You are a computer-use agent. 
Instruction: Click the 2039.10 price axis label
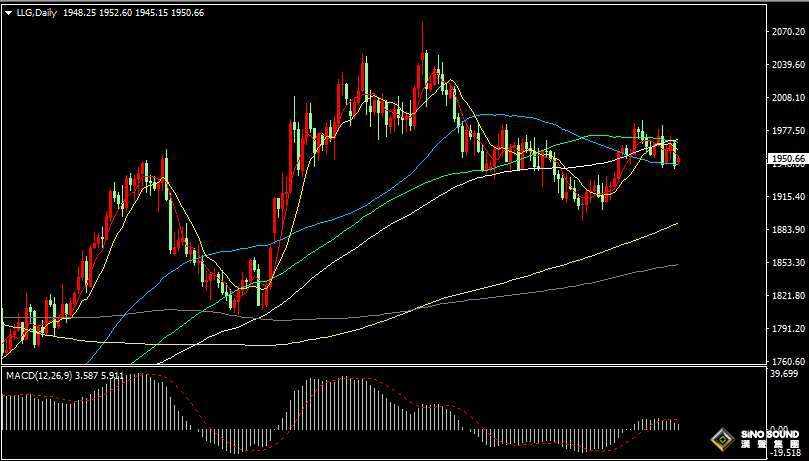coord(787,65)
